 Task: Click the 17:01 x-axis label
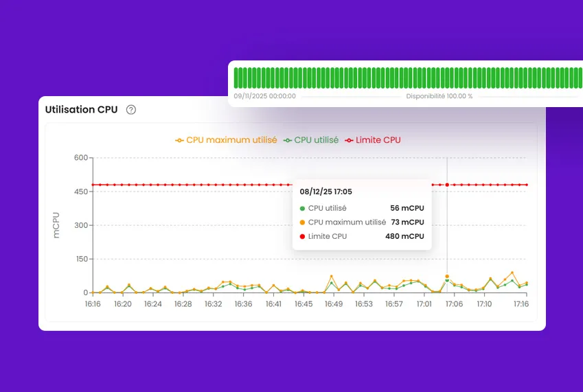[x=424, y=304]
